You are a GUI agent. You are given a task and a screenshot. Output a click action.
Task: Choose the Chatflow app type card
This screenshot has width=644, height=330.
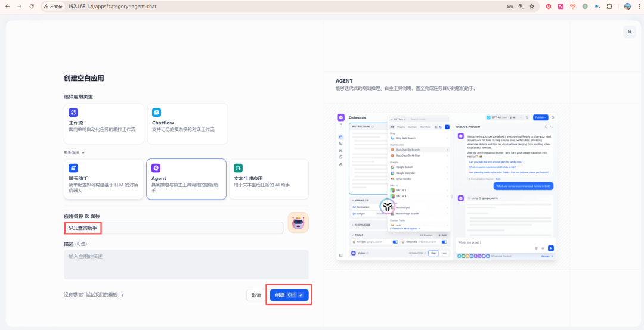click(187, 123)
